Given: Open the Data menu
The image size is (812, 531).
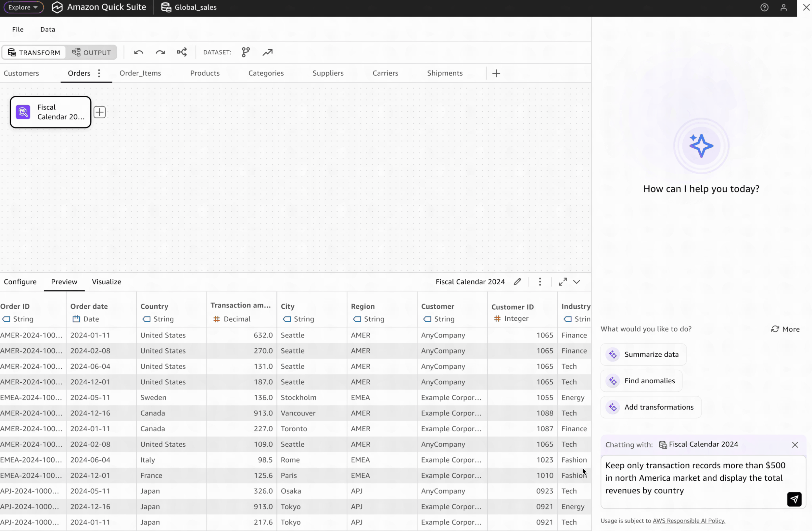Looking at the screenshot, I should coord(47,29).
